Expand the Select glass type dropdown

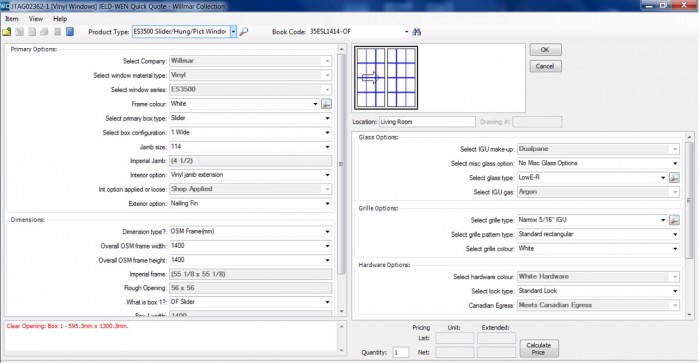tap(663, 178)
